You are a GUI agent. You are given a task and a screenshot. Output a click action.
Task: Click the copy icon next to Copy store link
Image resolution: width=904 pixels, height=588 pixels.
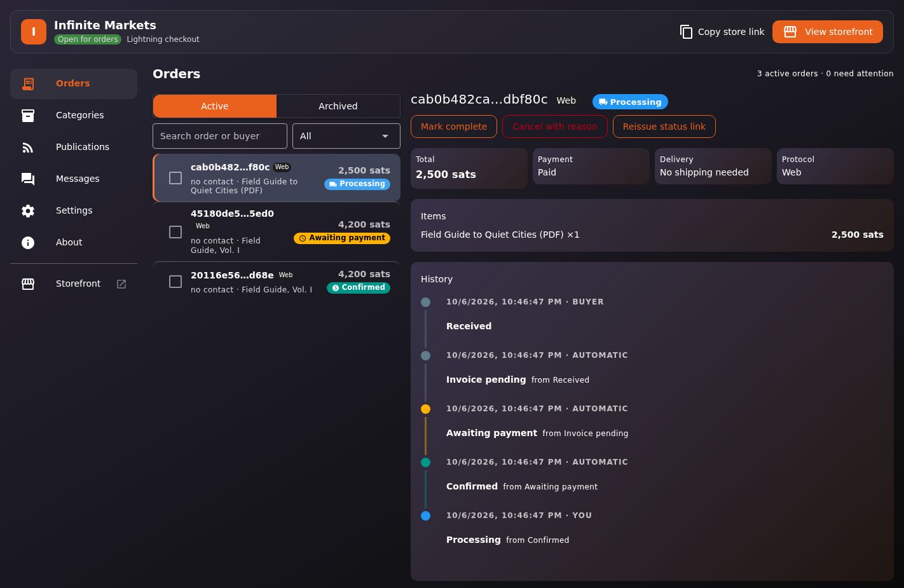click(x=686, y=32)
